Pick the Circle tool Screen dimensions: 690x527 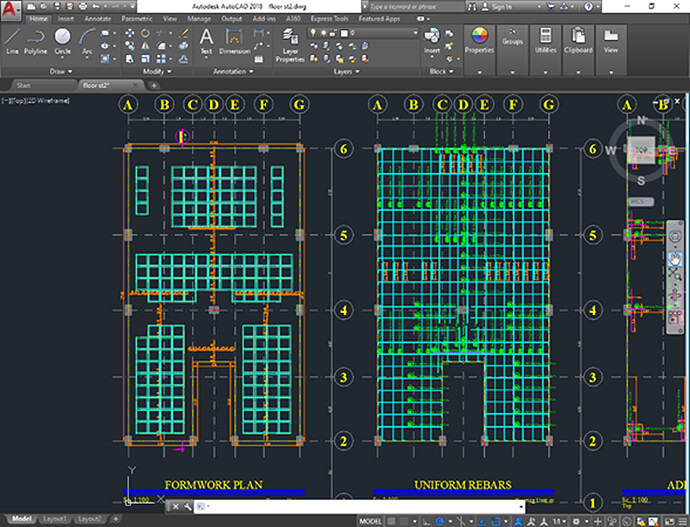point(62,41)
